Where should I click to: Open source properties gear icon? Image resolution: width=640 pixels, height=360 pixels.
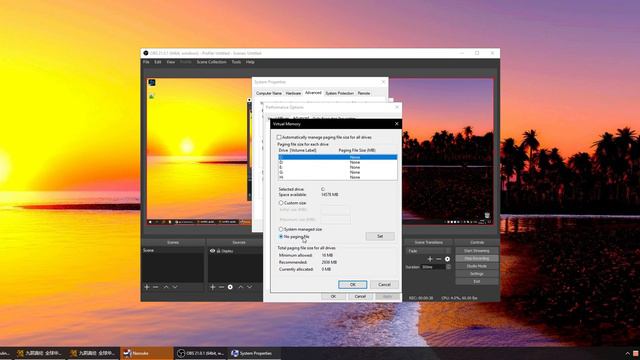point(230,287)
